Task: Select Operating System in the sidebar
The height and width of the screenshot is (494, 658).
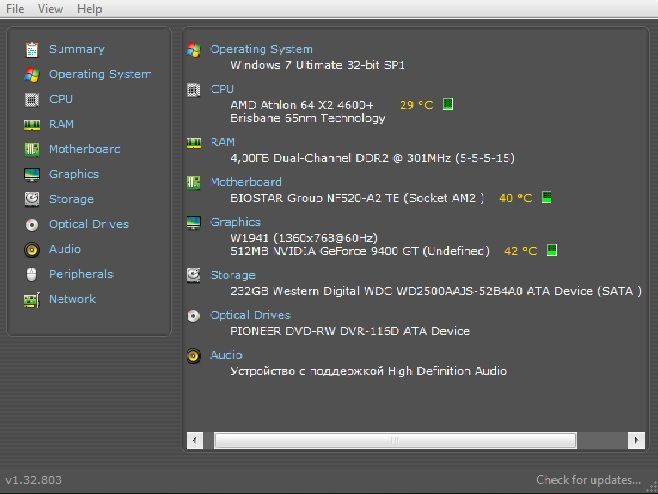Action: [100, 74]
